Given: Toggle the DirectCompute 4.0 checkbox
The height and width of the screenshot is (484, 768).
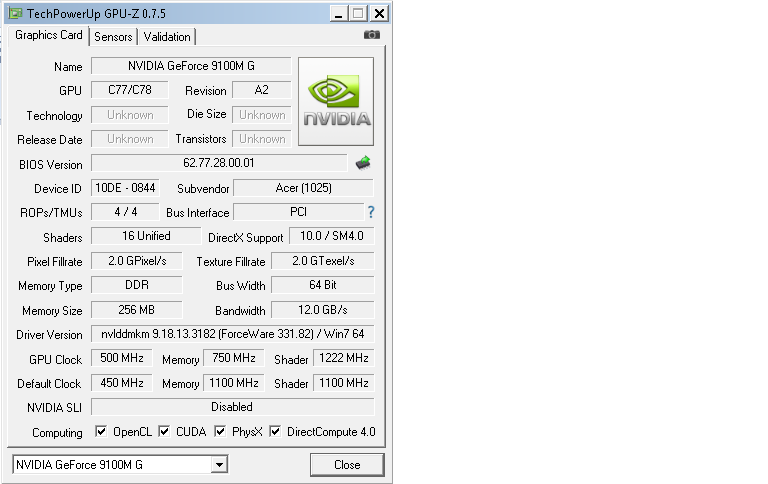Looking at the screenshot, I should click(275, 432).
